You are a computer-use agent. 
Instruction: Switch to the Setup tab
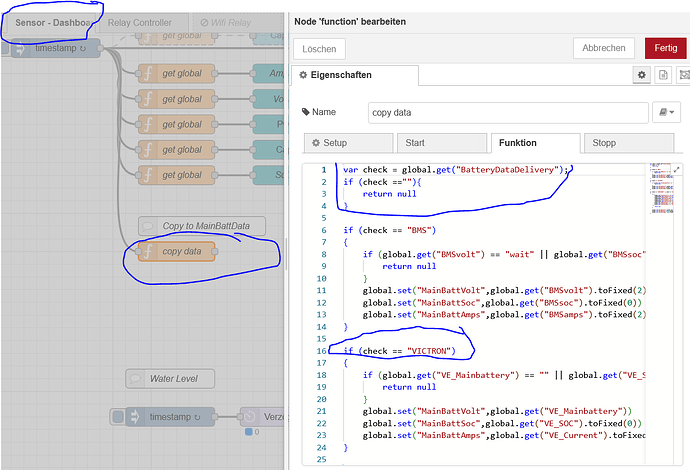pyautogui.click(x=347, y=143)
